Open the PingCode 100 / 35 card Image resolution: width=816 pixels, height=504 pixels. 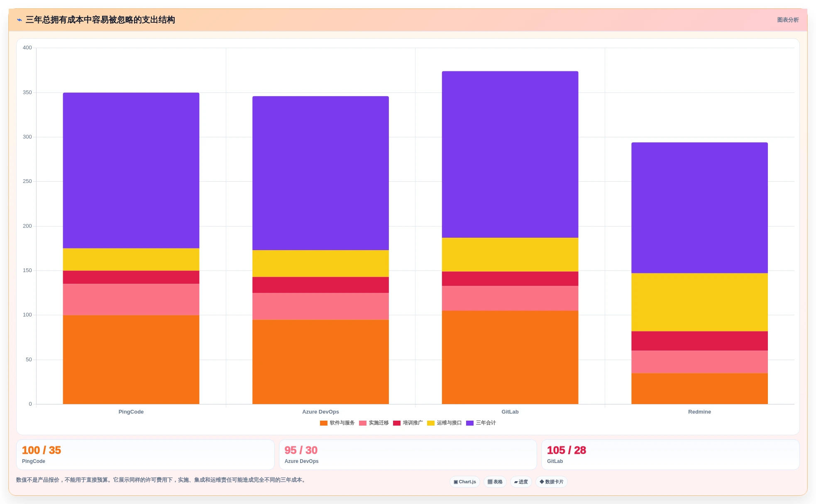pyautogui.click(x=145, y=455)
